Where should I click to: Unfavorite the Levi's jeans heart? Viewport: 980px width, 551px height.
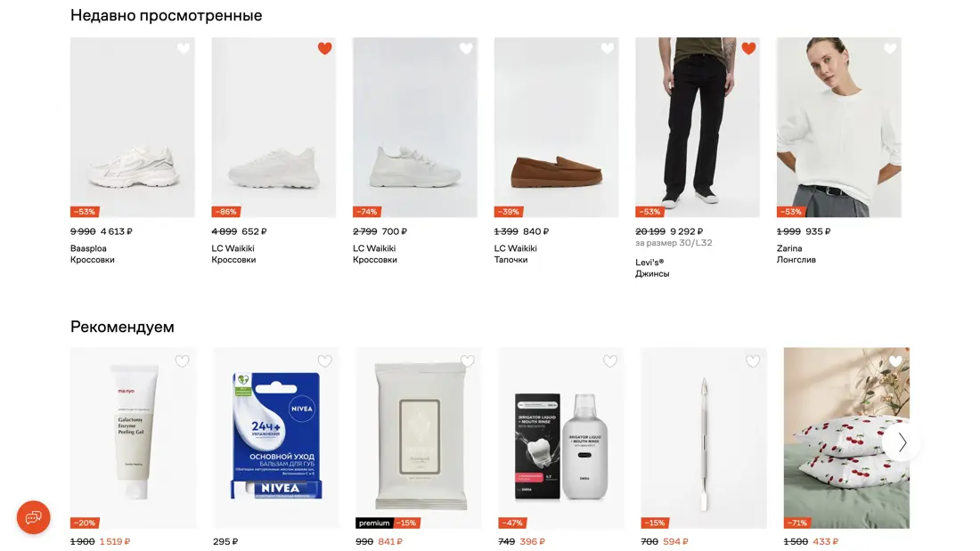coord(748,49)
